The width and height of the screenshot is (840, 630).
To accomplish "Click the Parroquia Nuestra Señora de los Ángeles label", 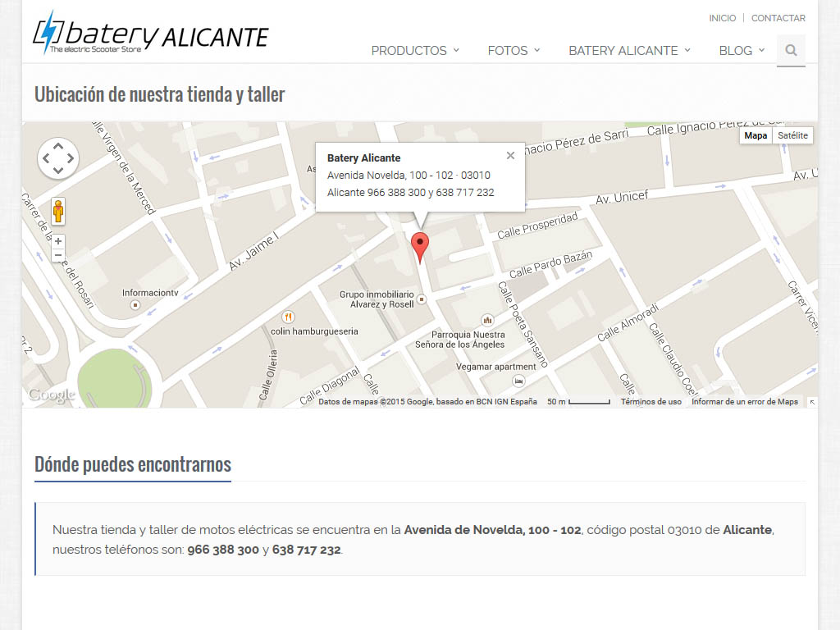I will [x=460, y=340].
